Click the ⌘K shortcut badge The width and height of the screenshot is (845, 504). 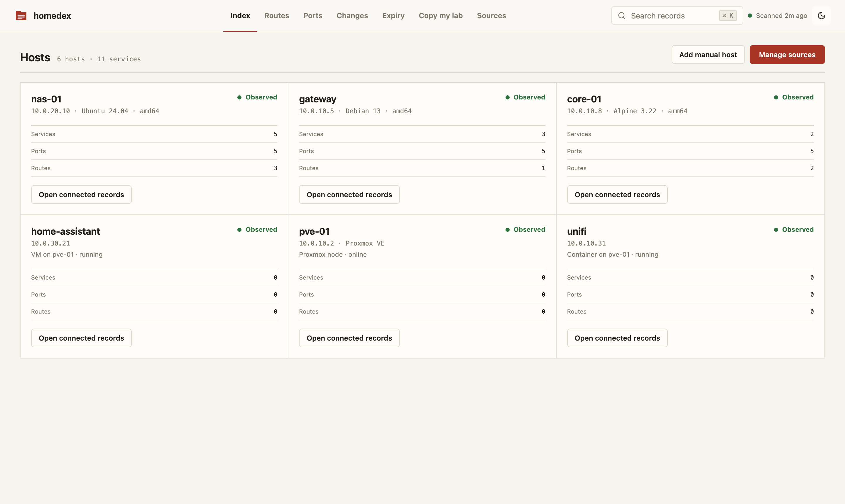click(x=727, y=16)
